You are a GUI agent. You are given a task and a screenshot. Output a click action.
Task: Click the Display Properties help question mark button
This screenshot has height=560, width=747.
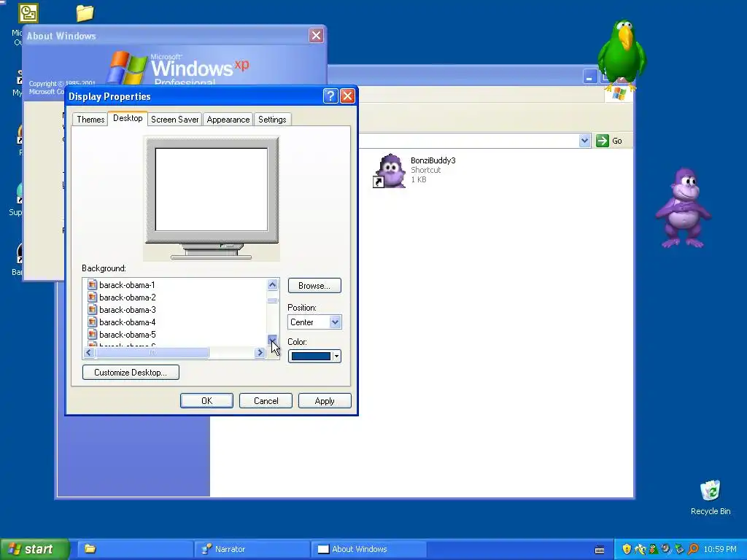(x=330, y=96)
